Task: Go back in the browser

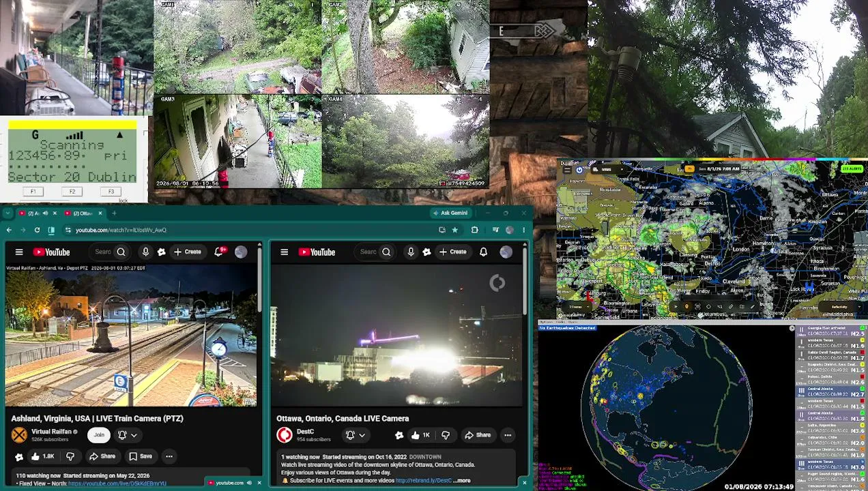Action: [x=9, y=230]
